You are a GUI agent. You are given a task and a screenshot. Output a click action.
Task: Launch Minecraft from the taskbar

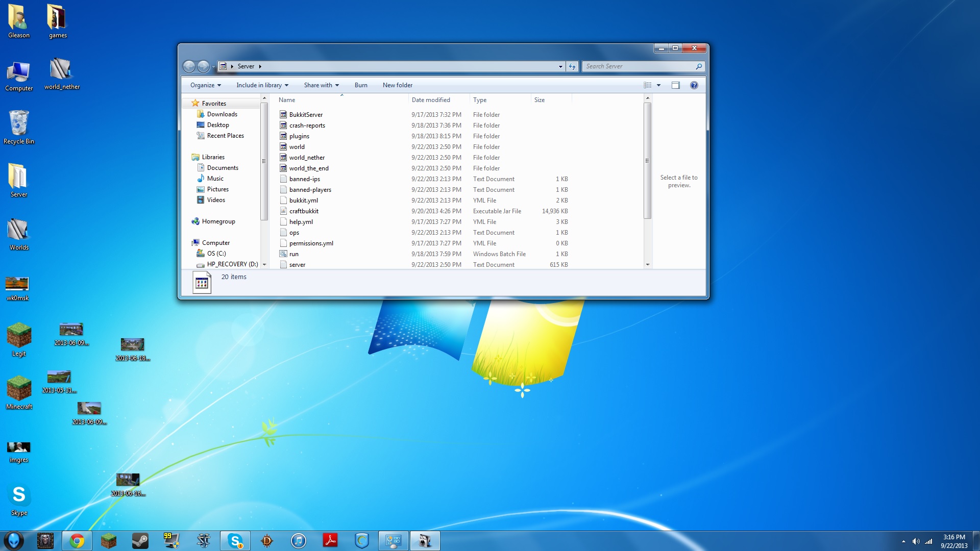tap(108, 540)
